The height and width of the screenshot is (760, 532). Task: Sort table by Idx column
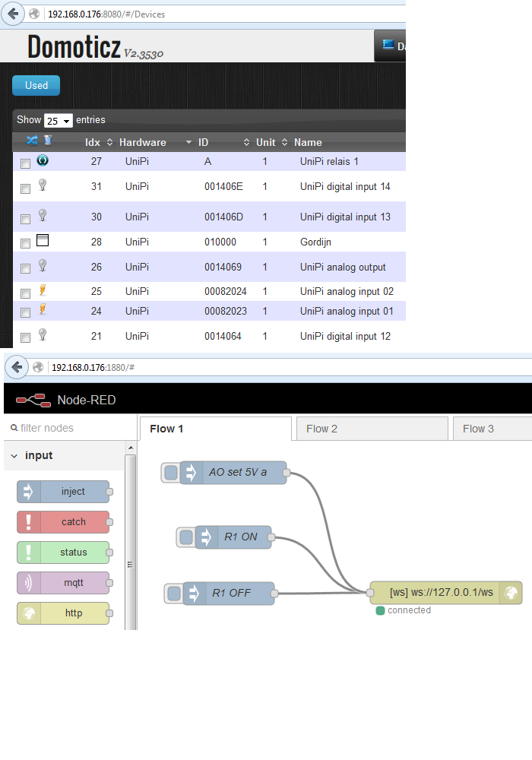[99, 143]
